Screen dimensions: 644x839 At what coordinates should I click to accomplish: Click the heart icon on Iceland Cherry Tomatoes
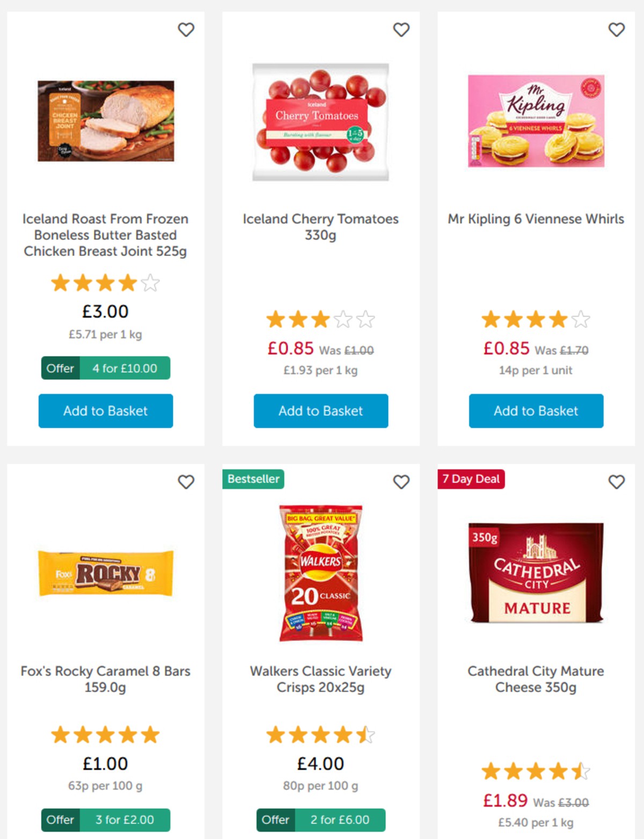point(400,31)
